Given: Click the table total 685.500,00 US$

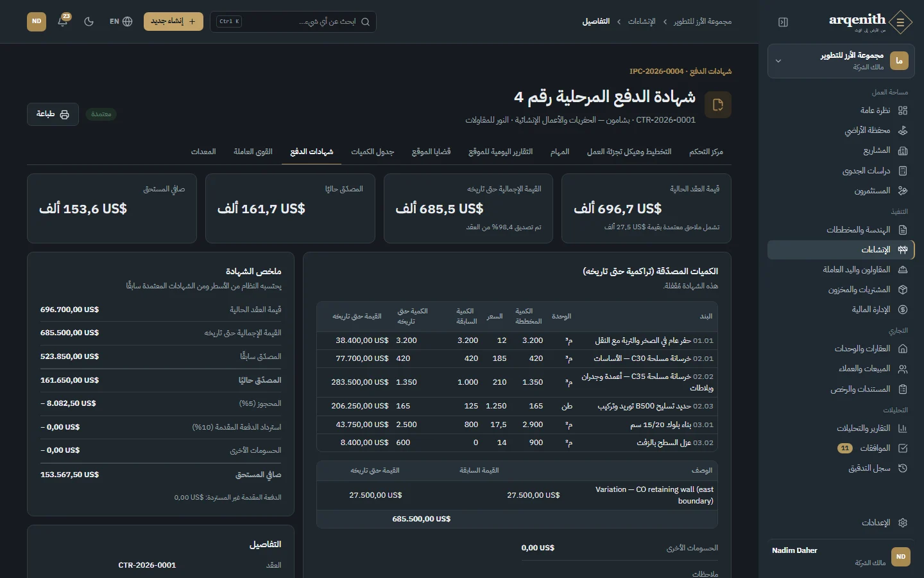Looking at the screenshot, I should (422, 519).
